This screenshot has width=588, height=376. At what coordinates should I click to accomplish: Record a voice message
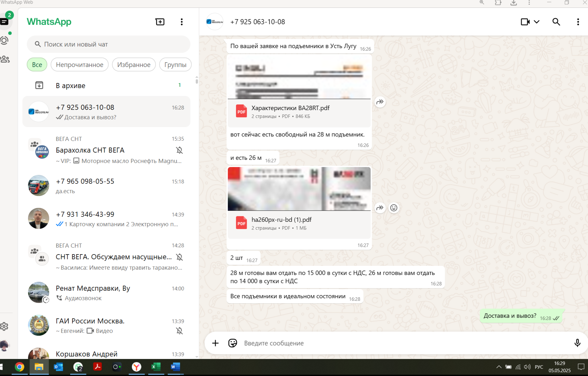tap(577, 343)
